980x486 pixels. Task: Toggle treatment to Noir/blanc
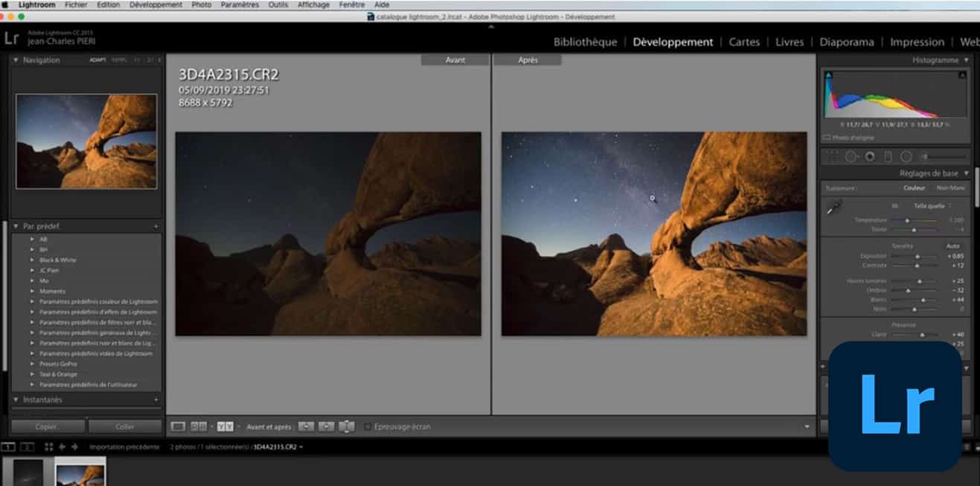949,188
